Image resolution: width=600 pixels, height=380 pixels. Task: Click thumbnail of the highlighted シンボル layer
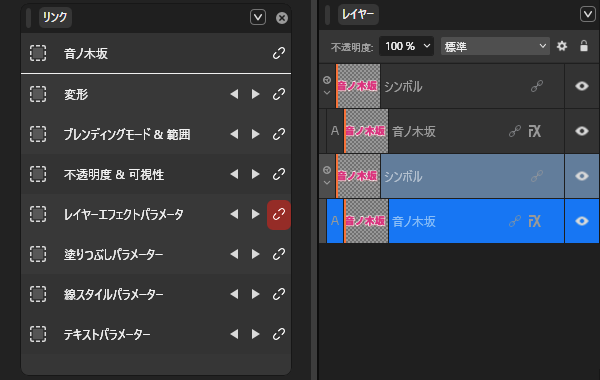click(x=358, y=176)
